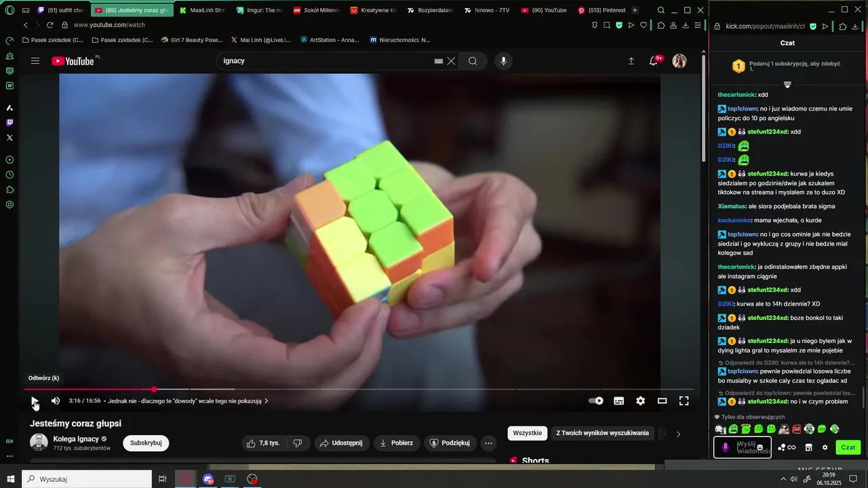Image resolution: width=868 pixels, height=488 pixels.
Task: Open YouTube notifications bell
Action: 654,61
